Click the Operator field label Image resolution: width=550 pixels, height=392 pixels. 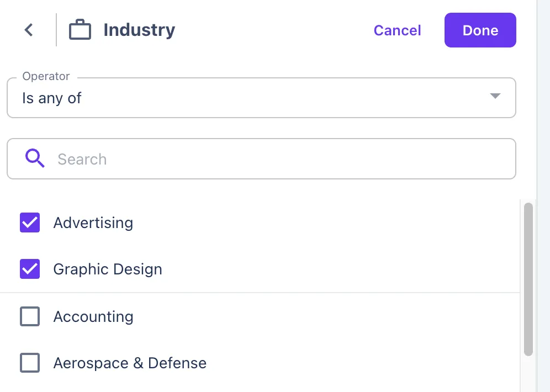click(x=46, y=76)
